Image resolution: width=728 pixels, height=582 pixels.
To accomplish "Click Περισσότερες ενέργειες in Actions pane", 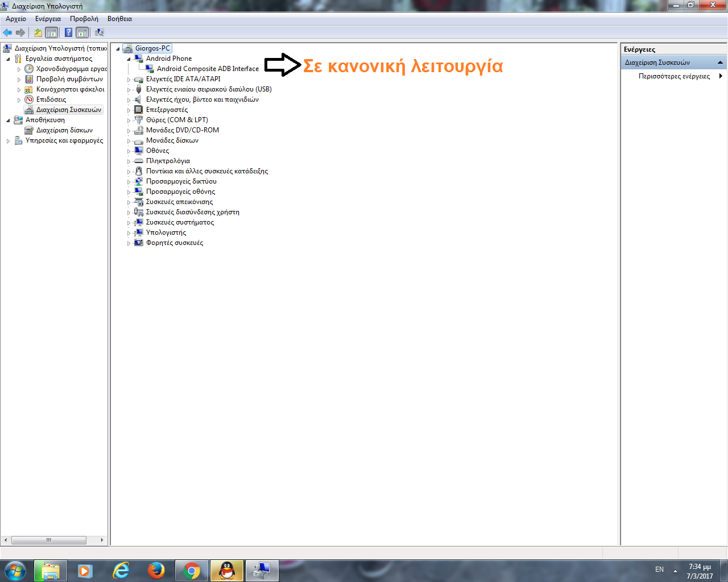I will pyautogui.click(x=674, y=76).
